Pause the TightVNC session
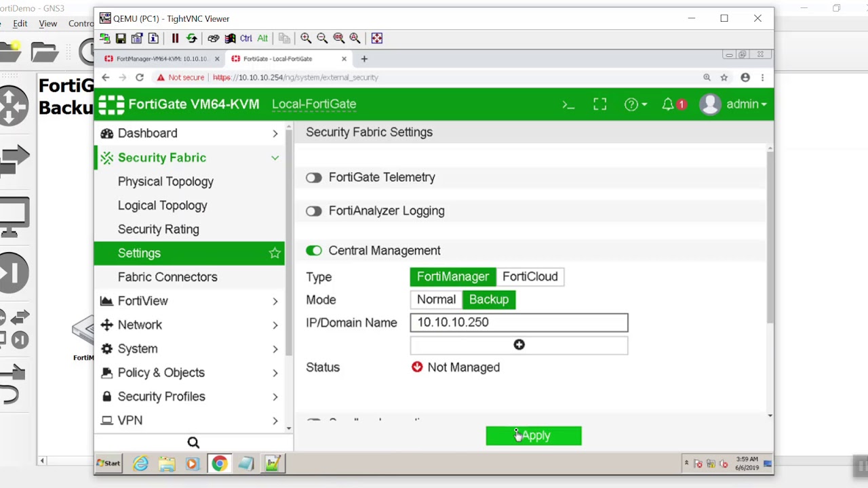 [175, 39]
